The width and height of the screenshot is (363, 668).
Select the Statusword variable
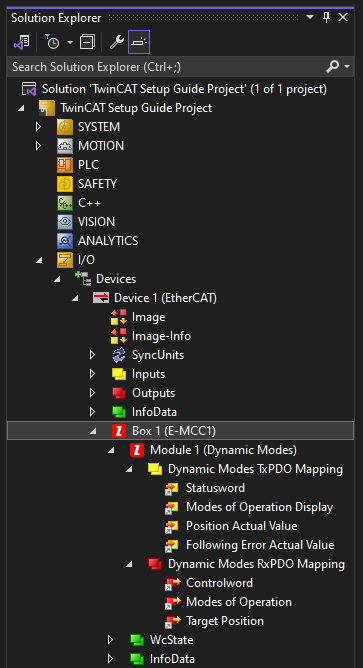coord(215,488)
